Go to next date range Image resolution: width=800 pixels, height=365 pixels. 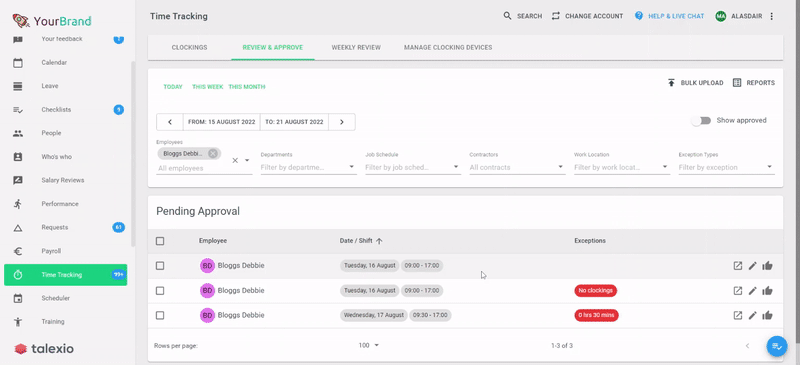pos(342,122)
